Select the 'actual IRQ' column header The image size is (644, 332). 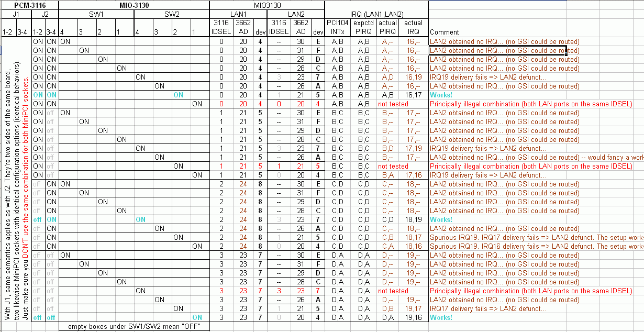click(414, 27)
